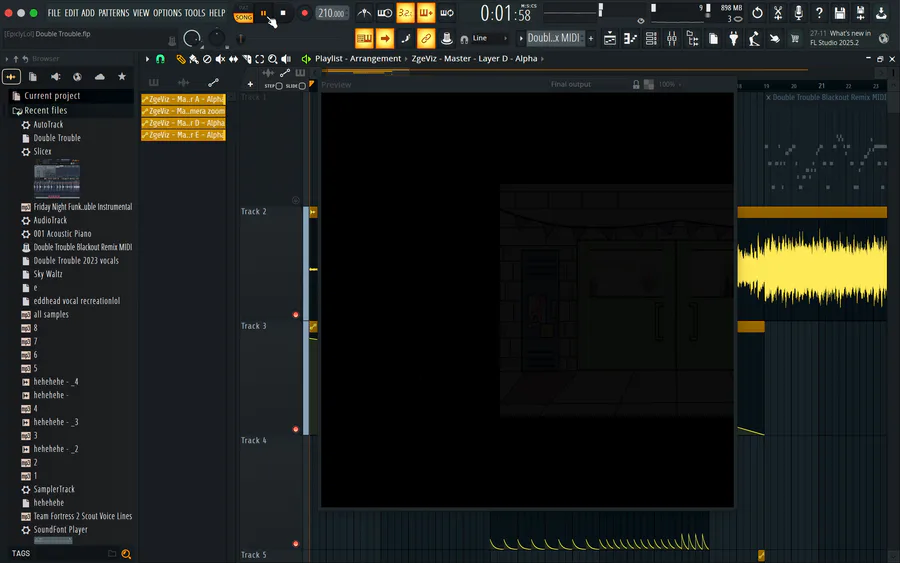The image size is (900, 563).
Task: Open the Playlist view icon
Action: click(x=610, y=38)
